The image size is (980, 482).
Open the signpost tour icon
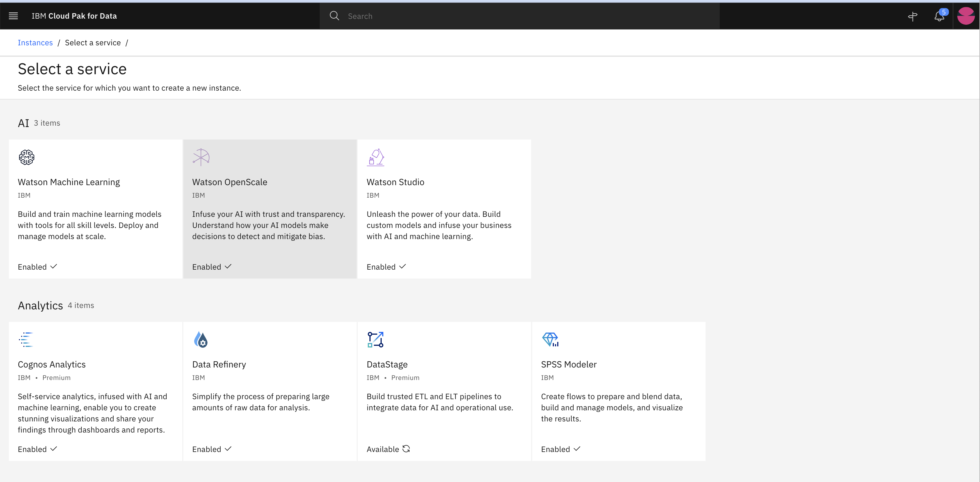coord(913,16)
